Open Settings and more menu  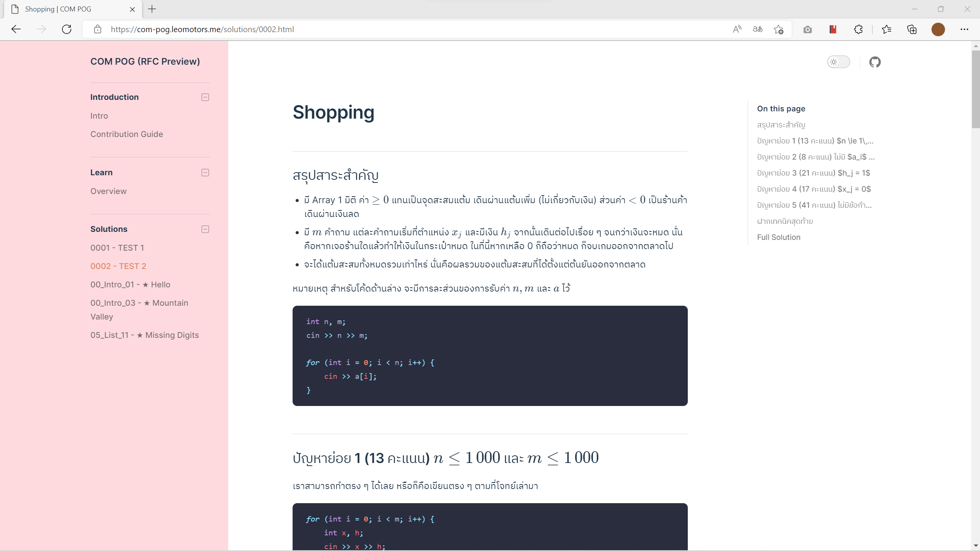(x=965, y=29)
